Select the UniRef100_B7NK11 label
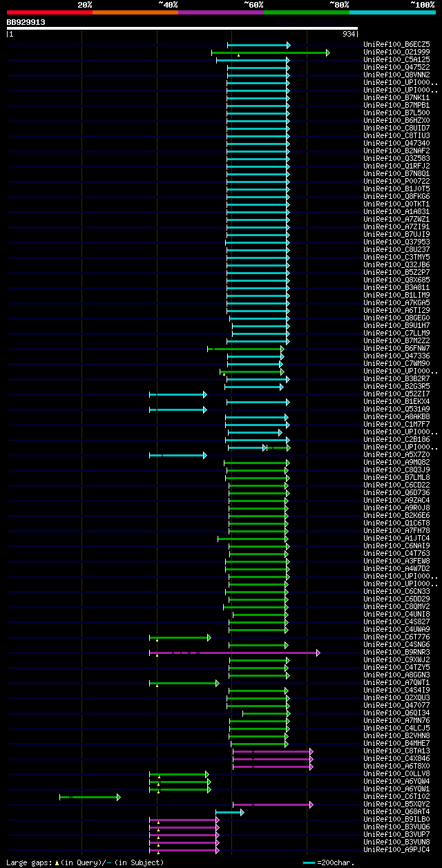442x868 pixels. 398,98
